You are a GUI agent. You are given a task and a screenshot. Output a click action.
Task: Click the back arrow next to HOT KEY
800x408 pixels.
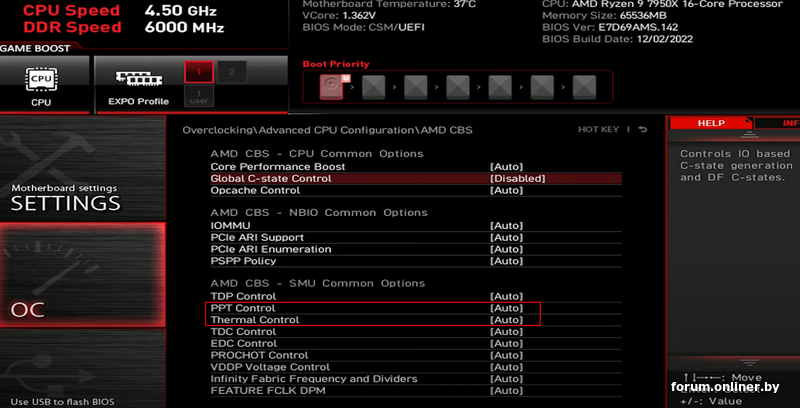(x=642, y=130)
